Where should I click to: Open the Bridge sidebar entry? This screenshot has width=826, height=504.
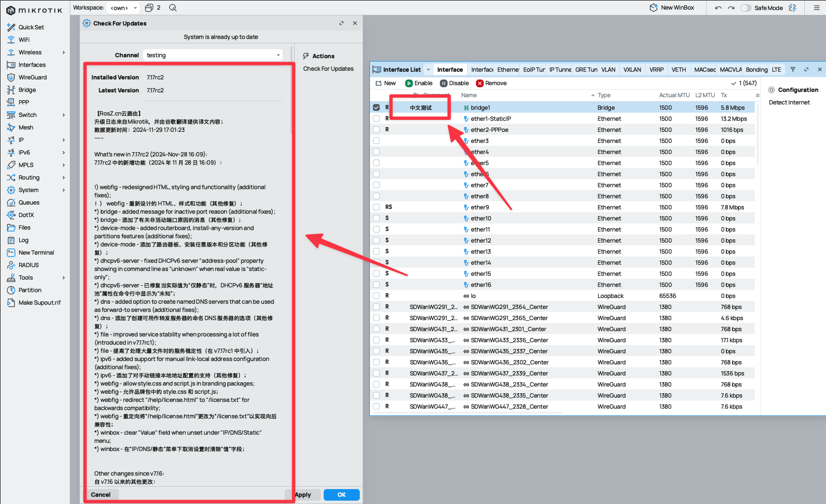click(x=27, y=90)
